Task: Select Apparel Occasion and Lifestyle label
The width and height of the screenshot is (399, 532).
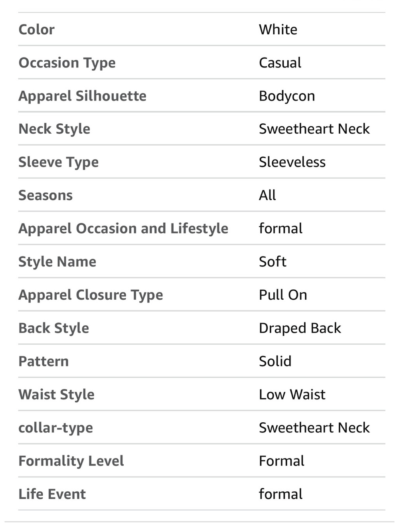Action: [x=123, y=229]
